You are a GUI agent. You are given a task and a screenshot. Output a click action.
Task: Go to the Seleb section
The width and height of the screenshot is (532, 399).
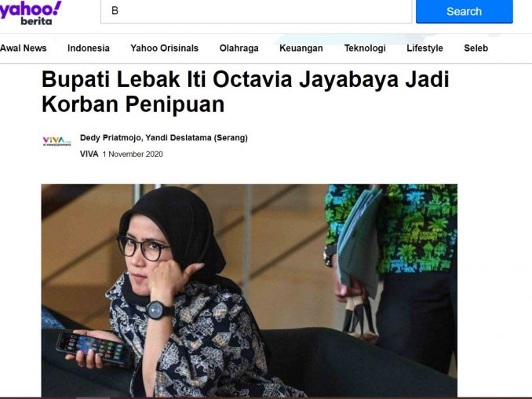(476, 48)
